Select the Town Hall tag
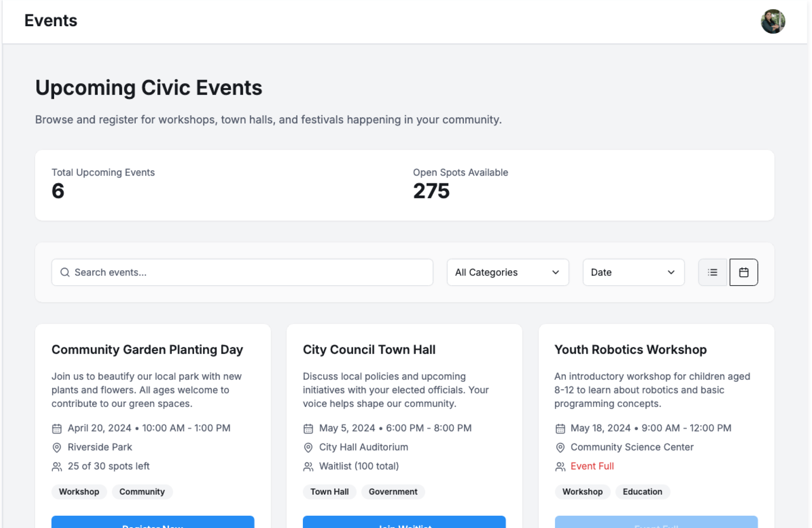The height and width of the screenshot is (528, 812). (329, 492)
